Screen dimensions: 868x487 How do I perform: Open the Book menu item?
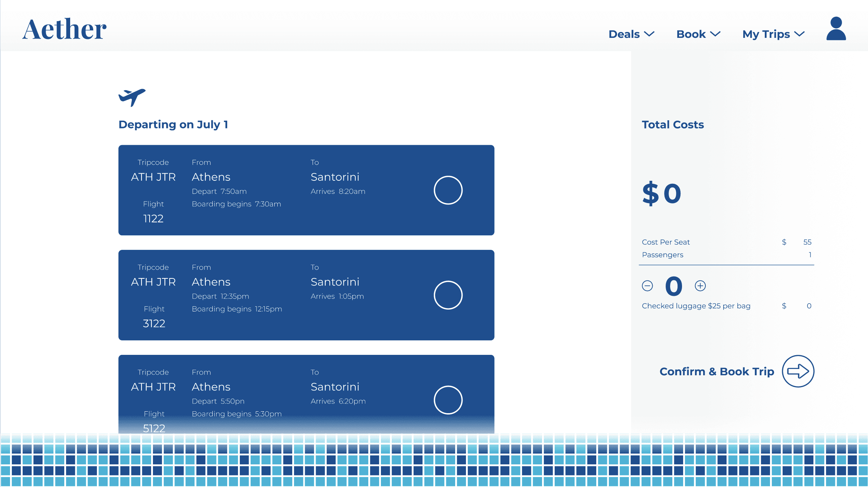(691, 34)
